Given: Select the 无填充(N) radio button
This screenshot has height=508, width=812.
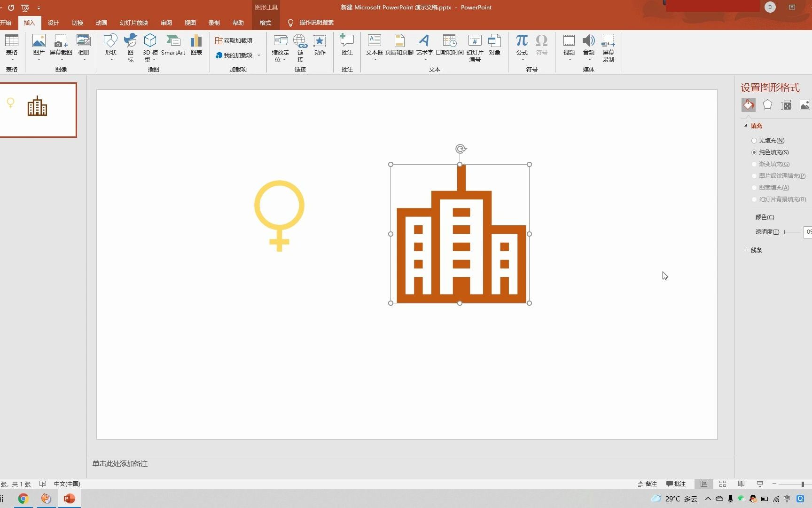Looking at the screenshot, I should 754,141.
